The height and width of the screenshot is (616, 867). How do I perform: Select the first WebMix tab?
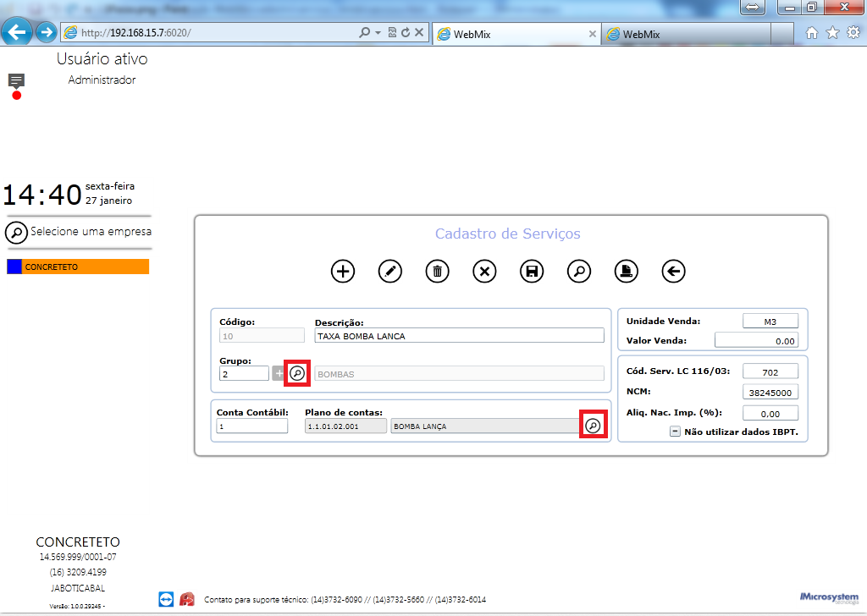(x=516, y=34)
